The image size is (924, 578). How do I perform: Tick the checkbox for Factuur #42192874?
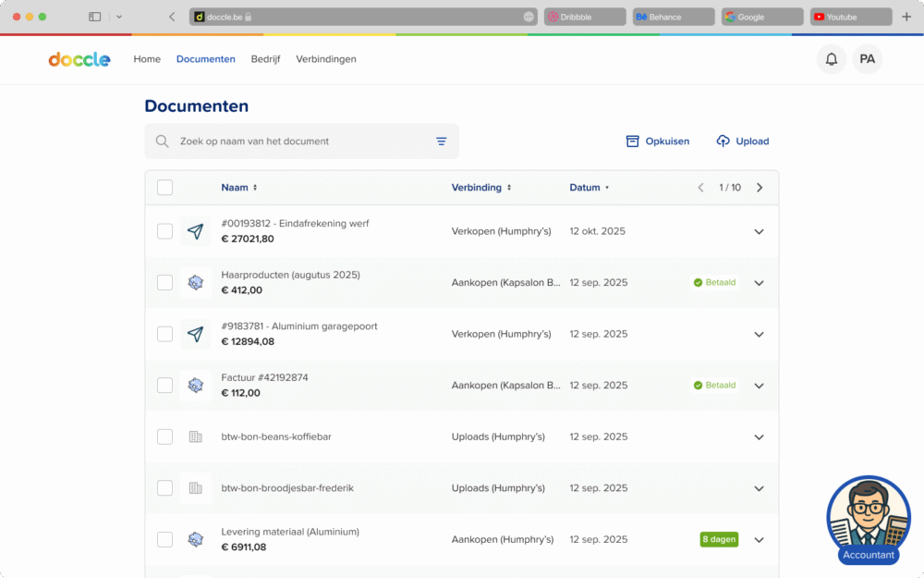click(164, 386)
